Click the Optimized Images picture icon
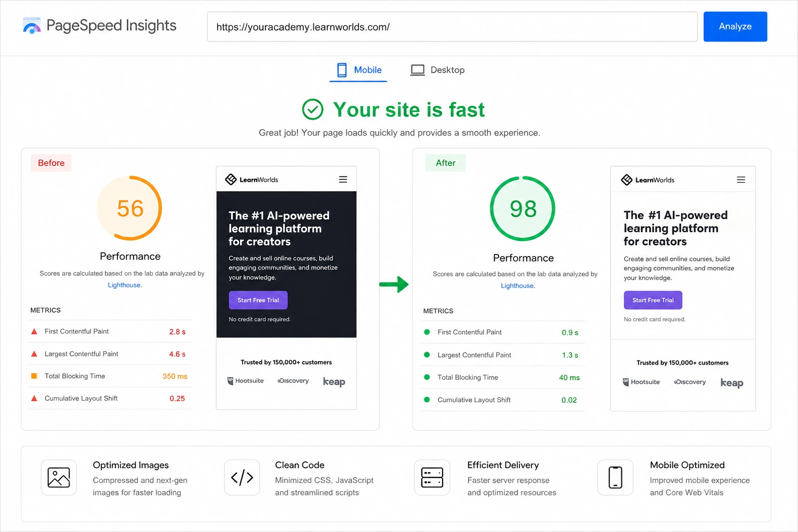This screenshot has height=532, width=798. coord(59,477)
